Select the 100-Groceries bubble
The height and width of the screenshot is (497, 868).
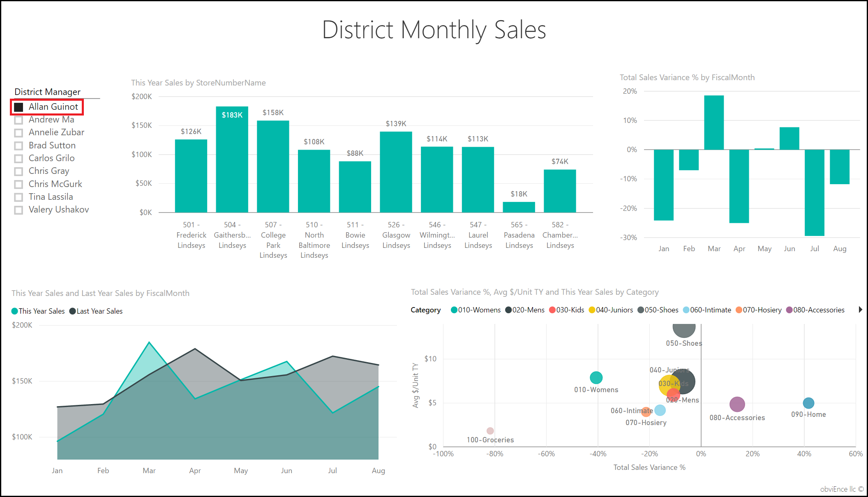490,431
